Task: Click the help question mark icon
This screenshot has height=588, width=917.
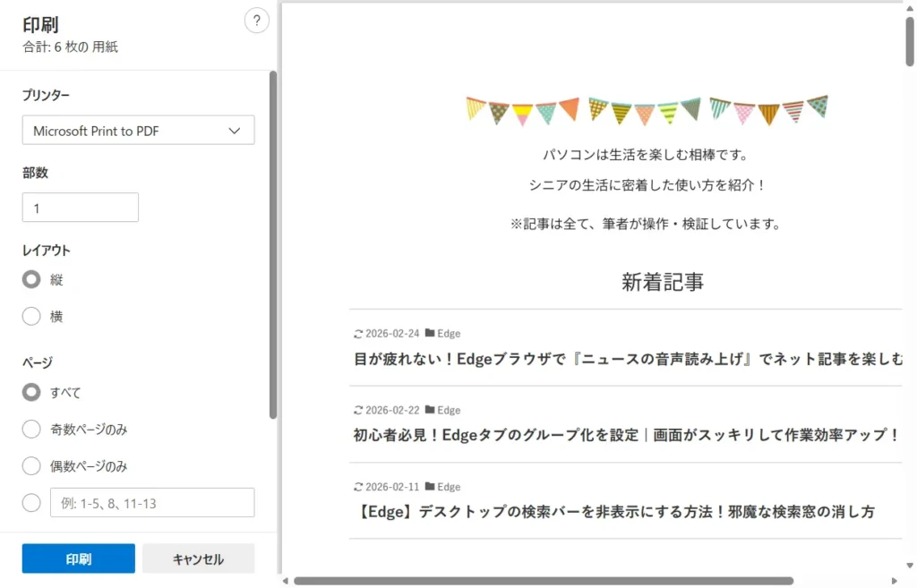Action: pyautogui.click(x=256, y=21)
